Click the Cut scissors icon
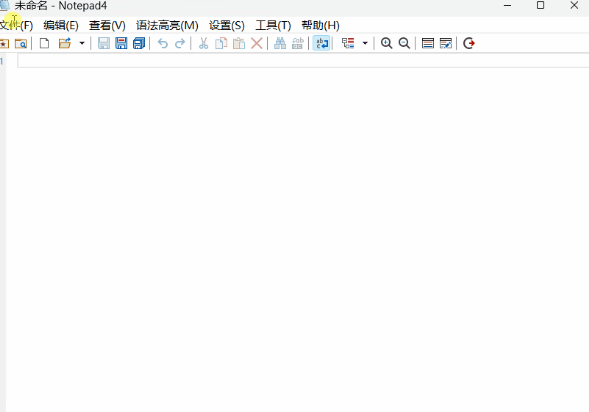The height and width of the screenshot is (412, 589). pyautogui.click(x=203, y=43)
